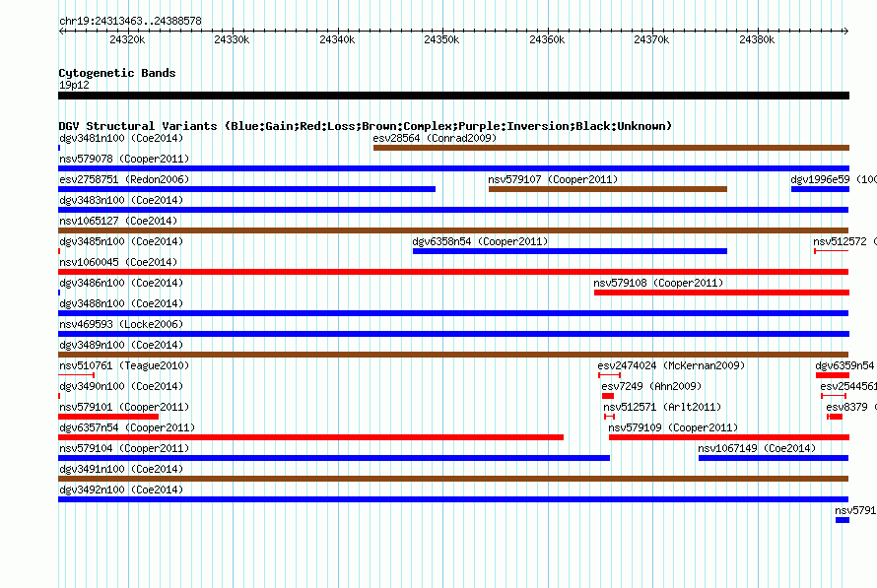Select the nsv579104 (Cooper2011) label
The width and height of the screenshot is (877, 588).
point(124,448)
